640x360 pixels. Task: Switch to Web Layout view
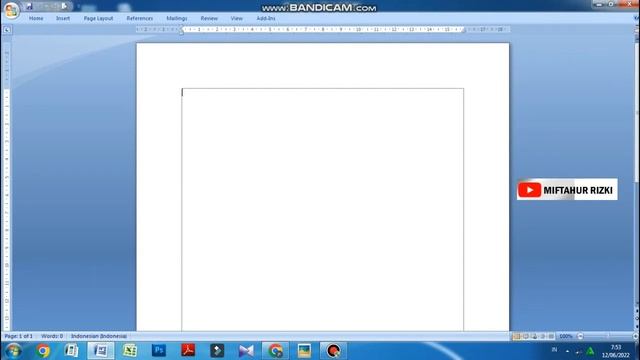534,336
